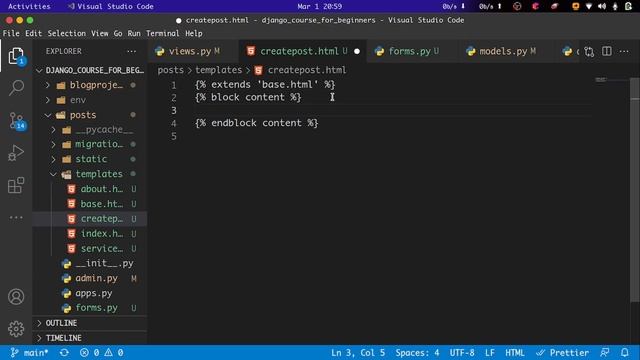Switch to the models.py tab

(506, 51)
